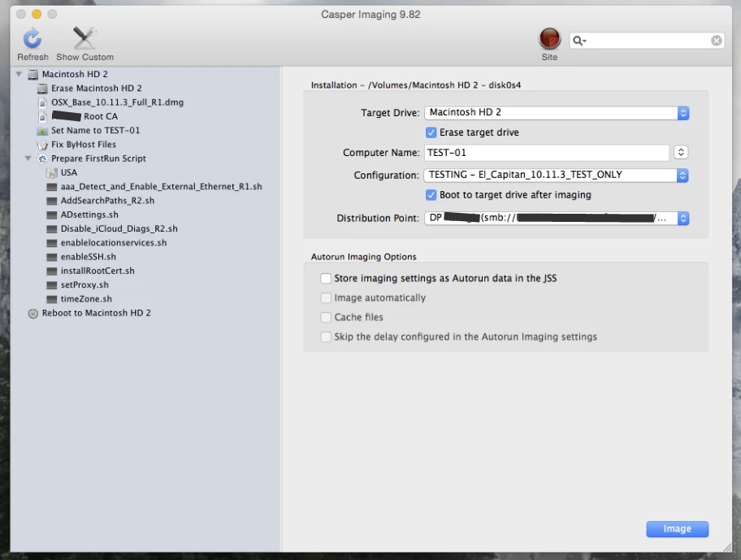Image resolution: width=741 pixels, height=560 pixels.
Task: Click the timeZone.sh script icon
Action: (51, 299)
